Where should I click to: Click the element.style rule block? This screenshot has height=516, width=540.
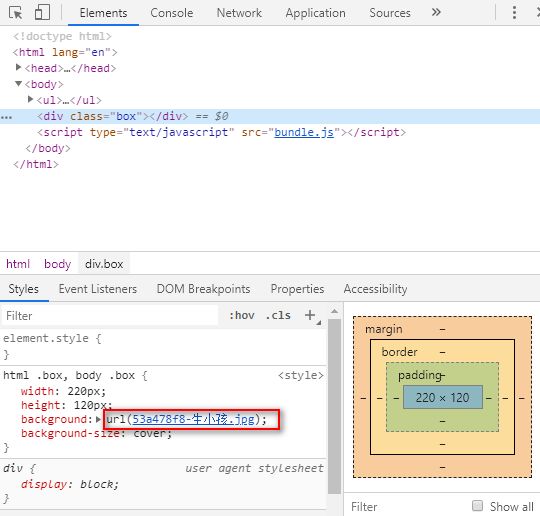[x=163, y=346]
